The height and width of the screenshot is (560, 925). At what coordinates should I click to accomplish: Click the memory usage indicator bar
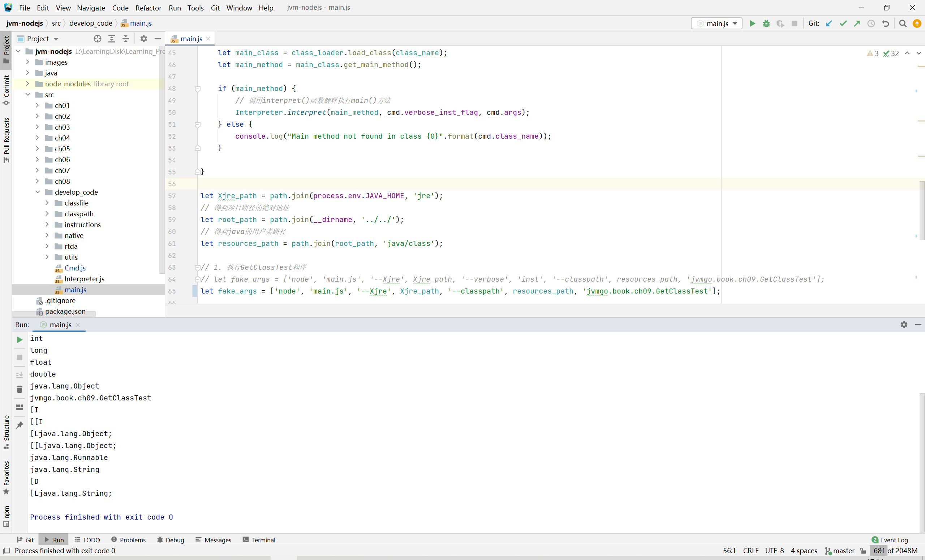[895, 551]
